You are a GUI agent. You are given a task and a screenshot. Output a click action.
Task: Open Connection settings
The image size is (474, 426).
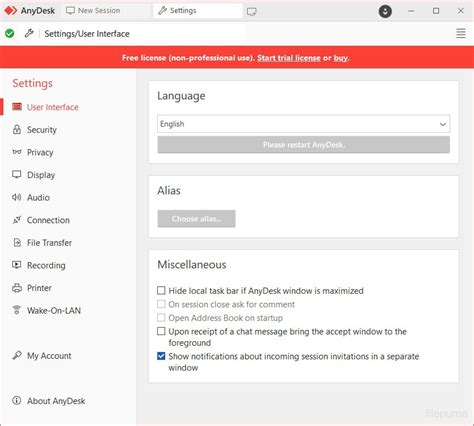(48, 220)
